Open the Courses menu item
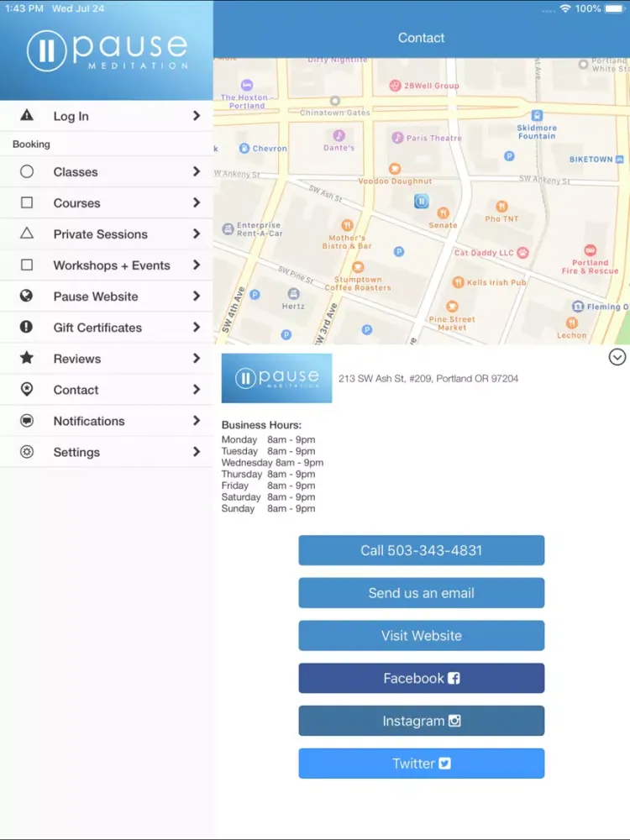630x840 pixels. point(107,202)
